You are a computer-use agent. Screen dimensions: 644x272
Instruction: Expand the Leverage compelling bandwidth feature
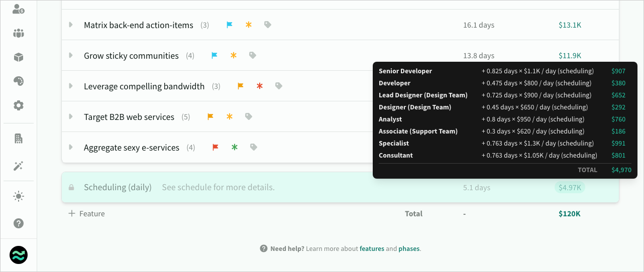71,86
